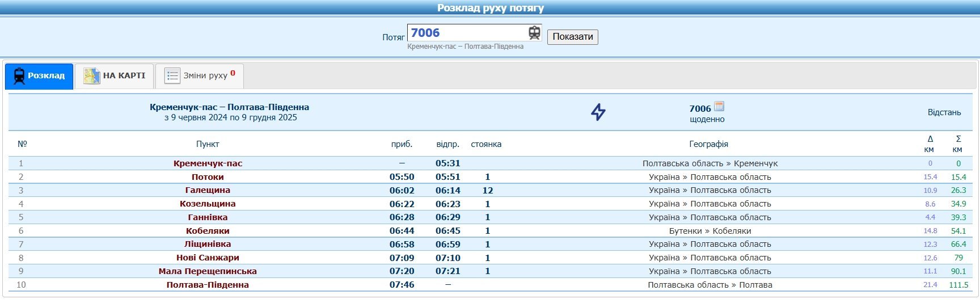The width and height of the screenshot is (980, 303).
Task: Select the Ганнівка station entry
Action: point(208,217)
